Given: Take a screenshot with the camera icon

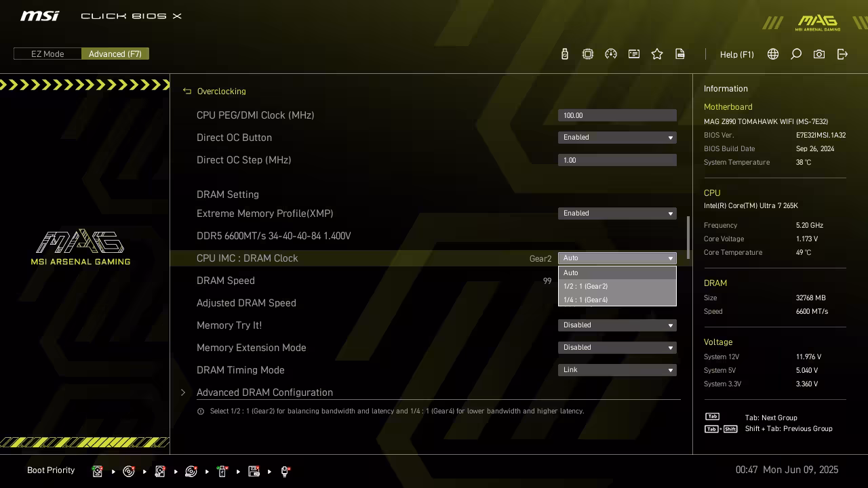Looking at the screenshot, I should click(819, 54).
